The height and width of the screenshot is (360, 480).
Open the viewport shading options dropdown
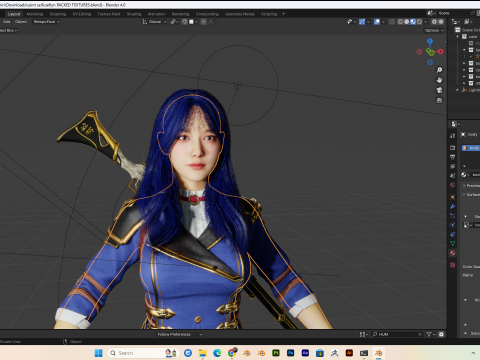(x=426, y=22)
